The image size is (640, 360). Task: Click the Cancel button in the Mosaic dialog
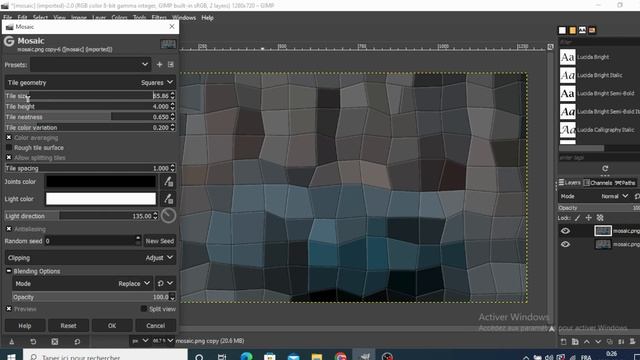coord(156,326)
